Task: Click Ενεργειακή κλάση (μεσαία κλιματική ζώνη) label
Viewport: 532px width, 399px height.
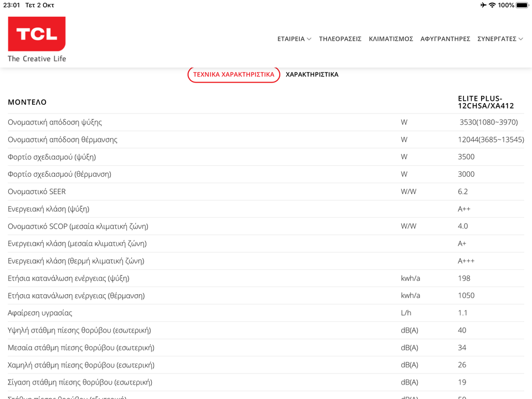Action: (x=77, y=244)
